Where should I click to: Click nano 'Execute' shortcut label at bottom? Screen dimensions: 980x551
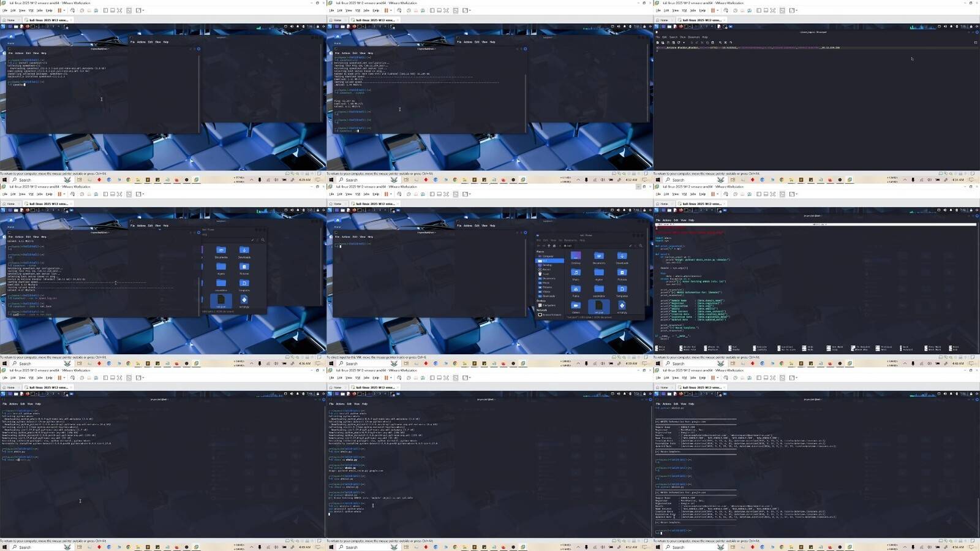[x=762, y=347]
